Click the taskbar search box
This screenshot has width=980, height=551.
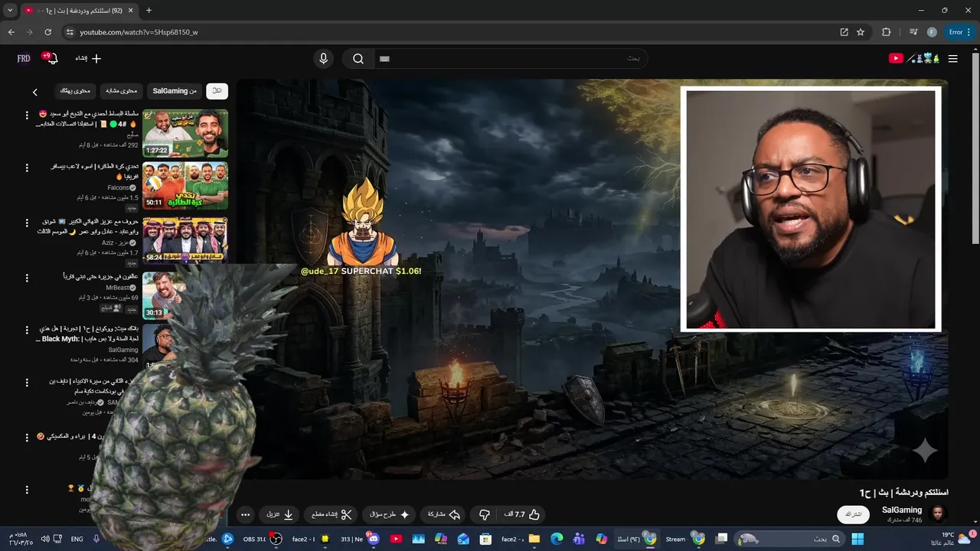pyautogui.click(x=789, y=539)
